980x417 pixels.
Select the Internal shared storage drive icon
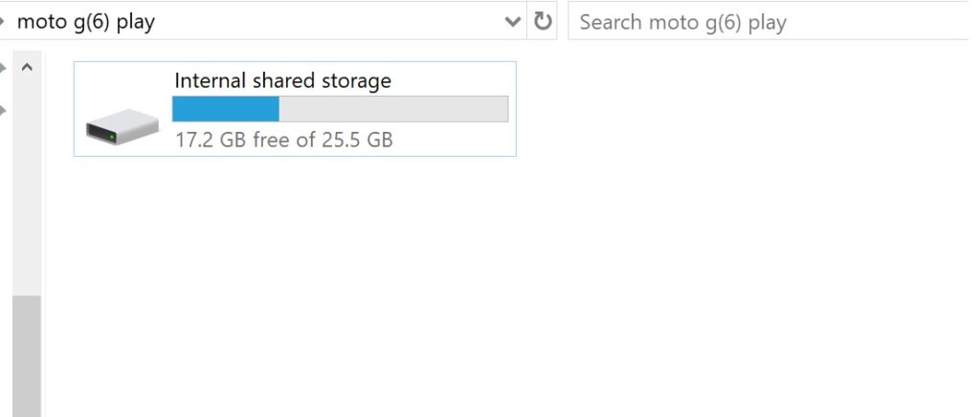[122, 126]
